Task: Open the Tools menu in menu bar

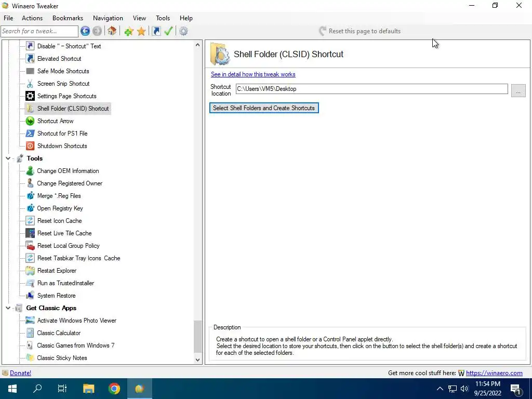Action: coord(163,18)
